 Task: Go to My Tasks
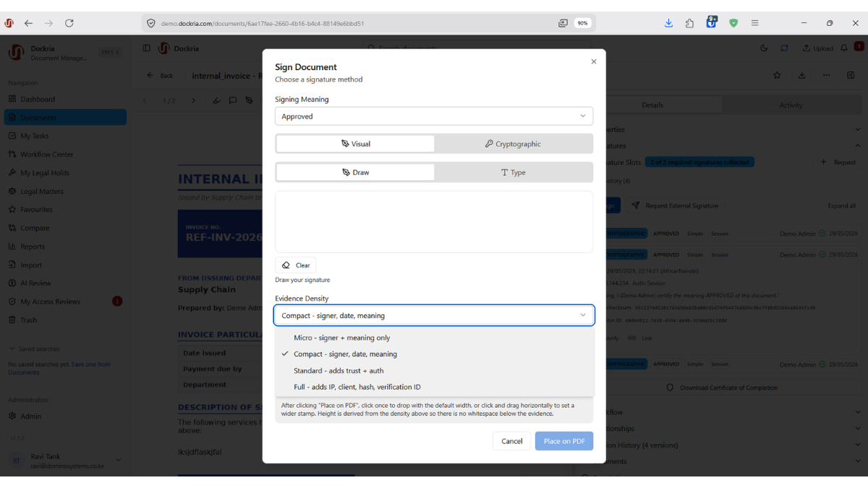click(65, 136)
